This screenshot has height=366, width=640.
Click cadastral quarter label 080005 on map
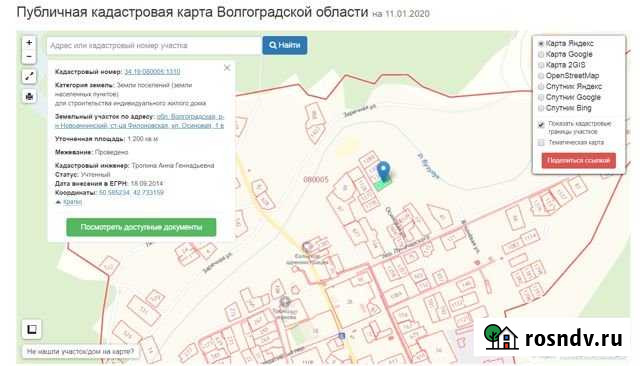(x=316, y=180)
